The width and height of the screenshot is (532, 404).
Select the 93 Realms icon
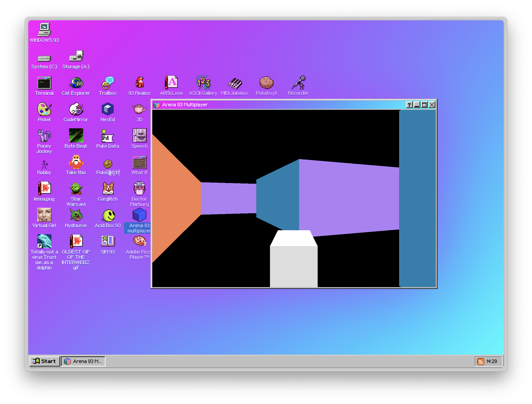coord(139,83)
